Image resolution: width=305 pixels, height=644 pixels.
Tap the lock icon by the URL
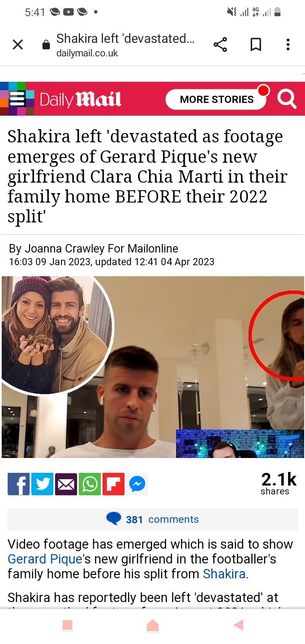[46, 45]
